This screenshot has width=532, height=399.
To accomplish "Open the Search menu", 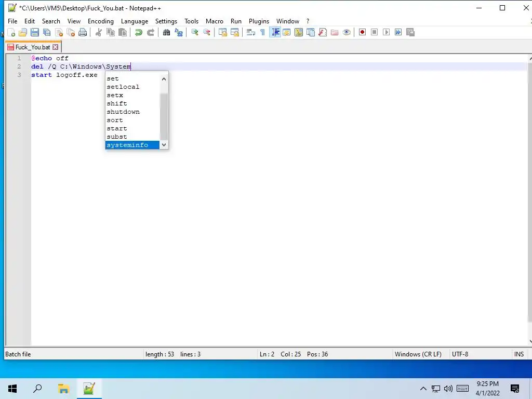I will tap(51, 21).
